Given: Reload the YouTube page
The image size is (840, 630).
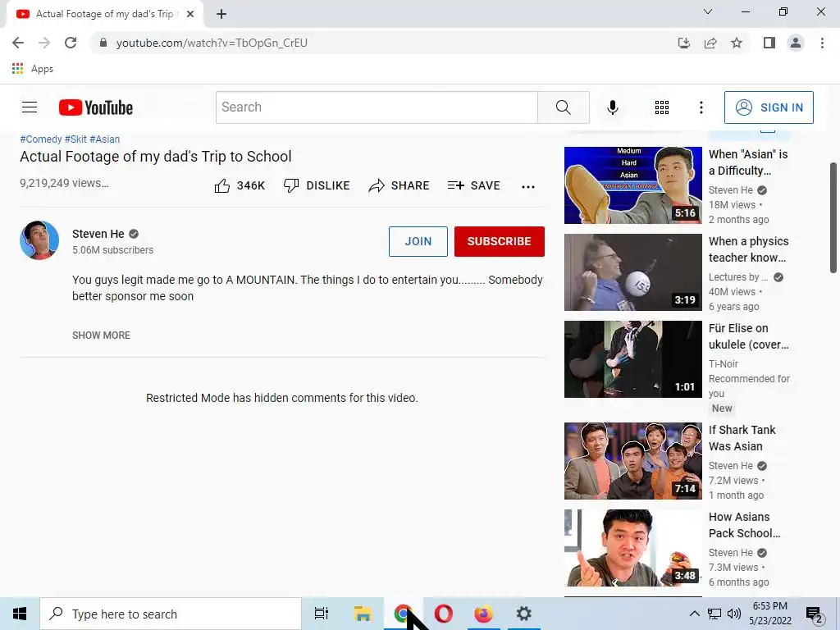Looking at the screenshot, I should (71, 43).
